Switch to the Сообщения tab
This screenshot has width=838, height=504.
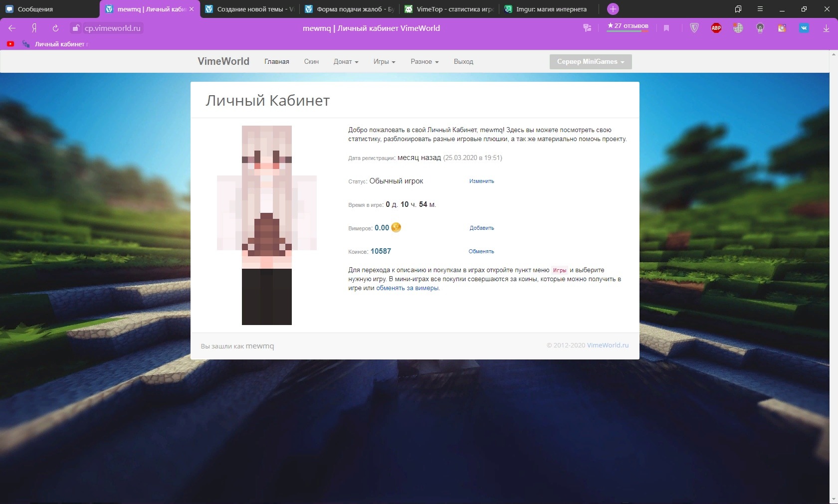tap(50, 9)
